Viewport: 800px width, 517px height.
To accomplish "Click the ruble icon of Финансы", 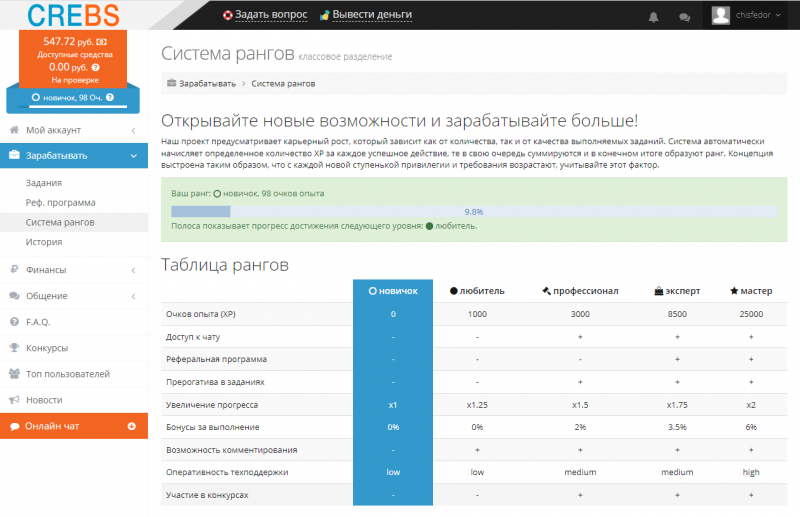I will (14, 269).
